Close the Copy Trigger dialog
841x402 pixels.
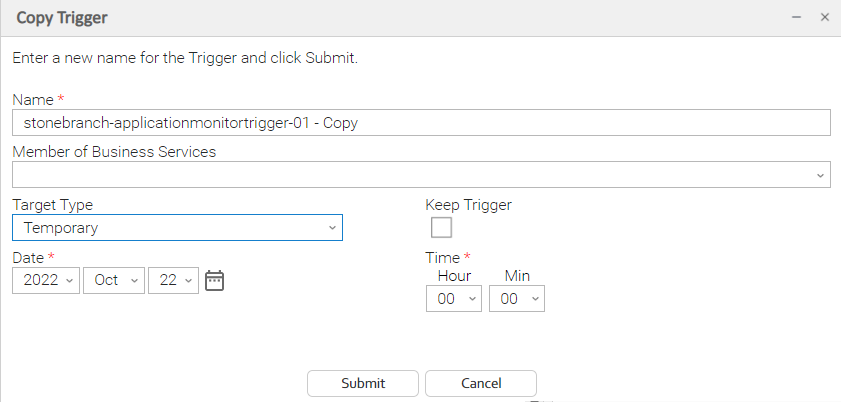point(825,17)
